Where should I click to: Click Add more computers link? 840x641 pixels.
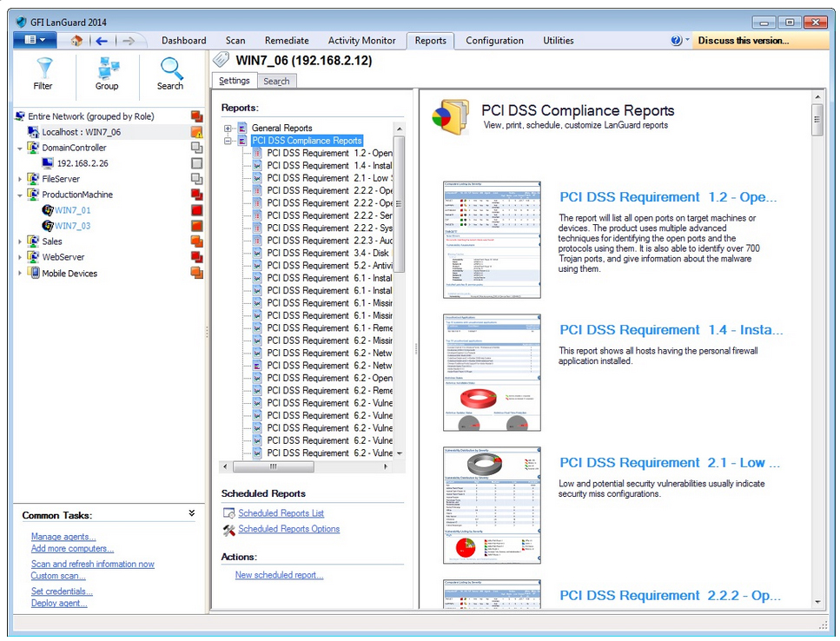72,548
